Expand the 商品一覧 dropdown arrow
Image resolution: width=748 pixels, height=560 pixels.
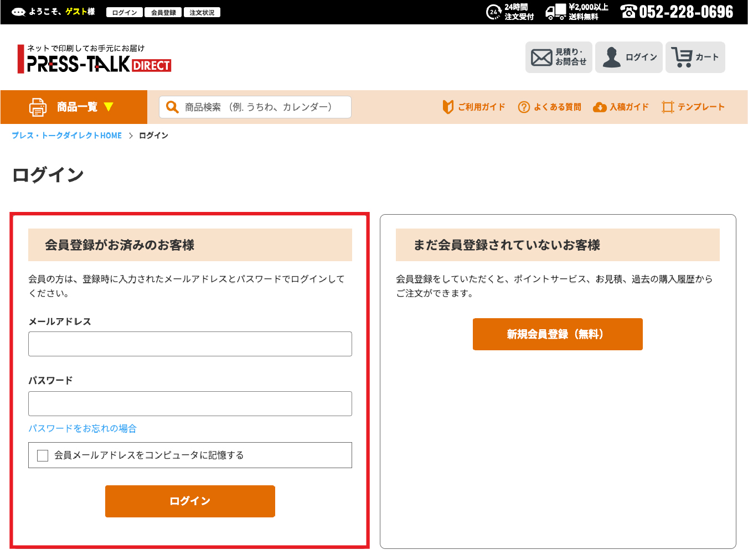click(x=109, y=107)
